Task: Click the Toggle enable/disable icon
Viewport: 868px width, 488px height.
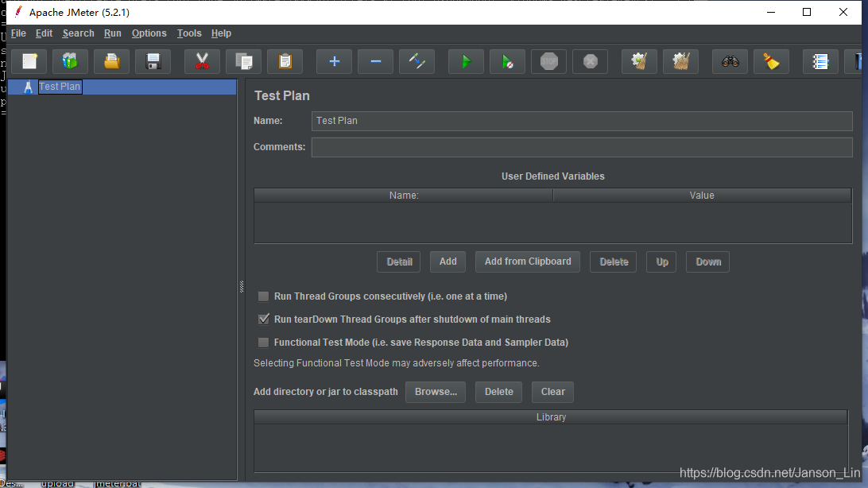Action: (x=417, y=61)
